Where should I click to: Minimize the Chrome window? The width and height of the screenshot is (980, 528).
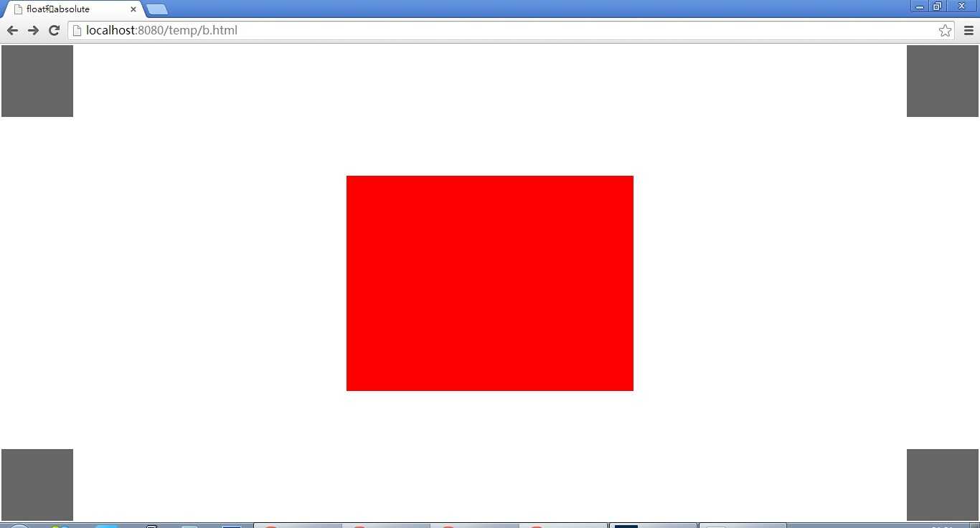pos(920,6)
